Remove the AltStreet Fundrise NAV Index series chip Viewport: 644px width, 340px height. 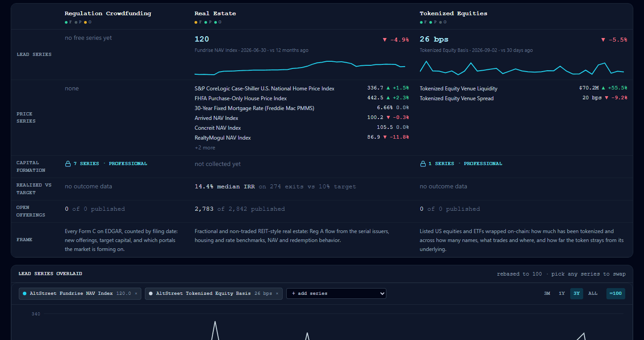click(136, 293)
